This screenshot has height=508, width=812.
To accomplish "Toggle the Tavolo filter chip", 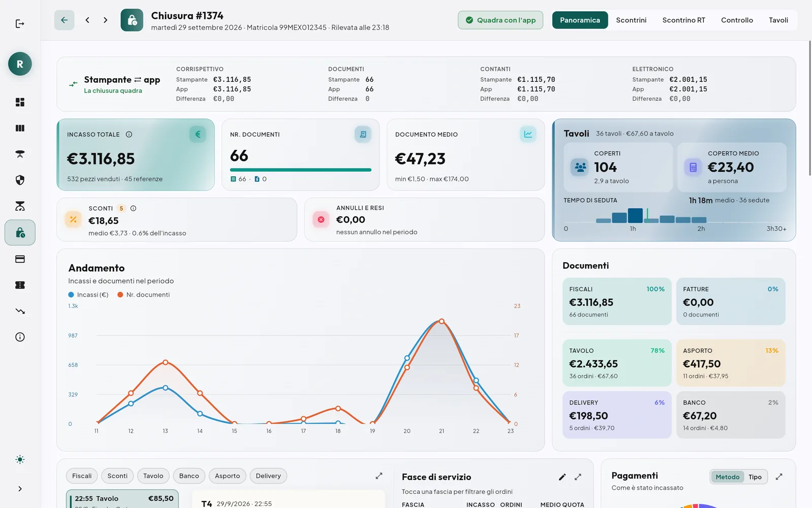I will [153, 476].
